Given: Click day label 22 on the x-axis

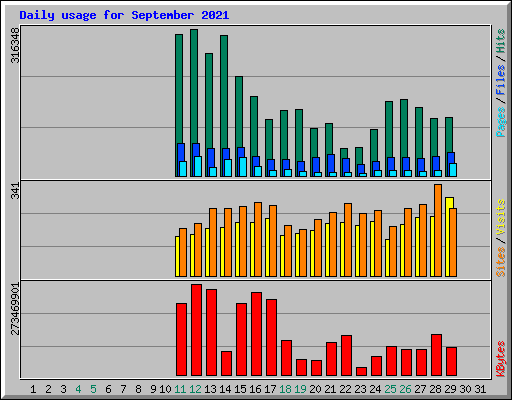Looking at the screenshot, I should [346, 389].
